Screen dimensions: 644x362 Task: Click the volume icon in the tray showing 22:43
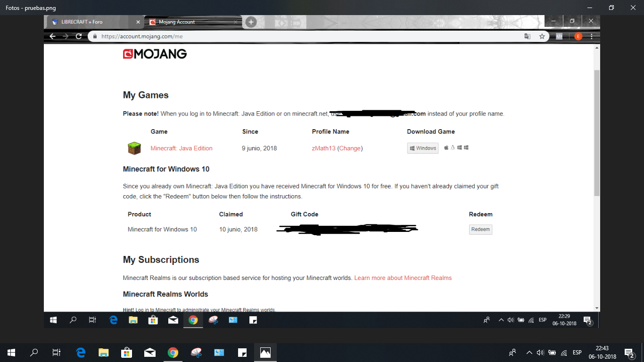[x=540, y=353]
